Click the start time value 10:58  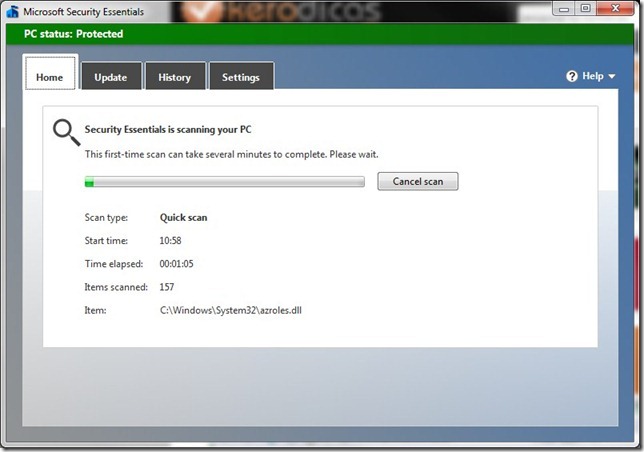[x=170, y=241]
